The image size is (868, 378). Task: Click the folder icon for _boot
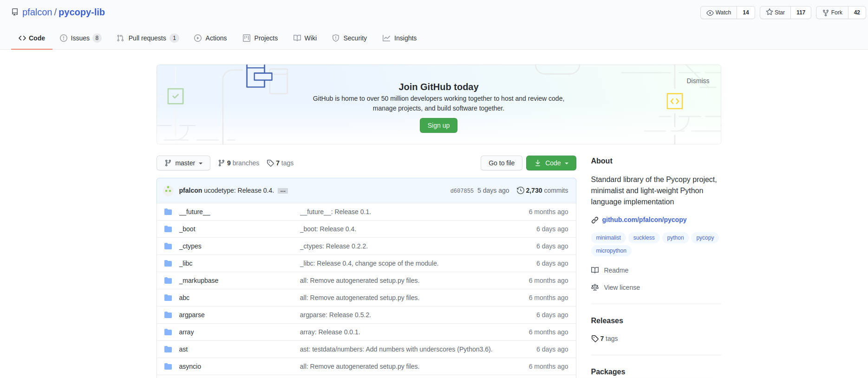[x=168, y=229]
